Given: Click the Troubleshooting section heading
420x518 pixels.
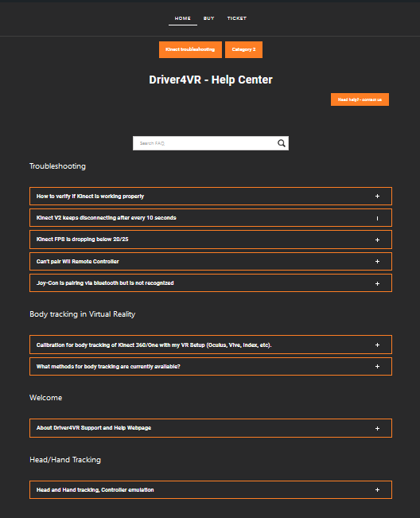Looking at the screenshot, I should [x=57, y=166].
